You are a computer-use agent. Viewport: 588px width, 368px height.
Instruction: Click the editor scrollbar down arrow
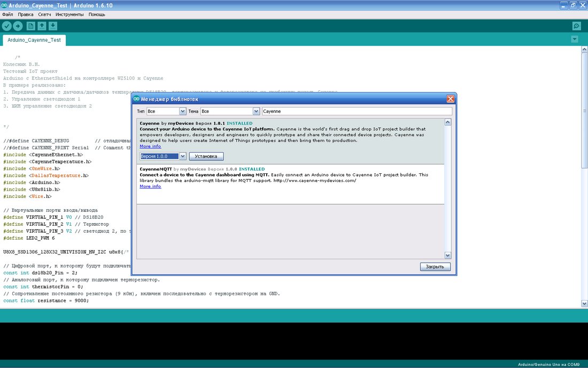click(x=584, y=303)
